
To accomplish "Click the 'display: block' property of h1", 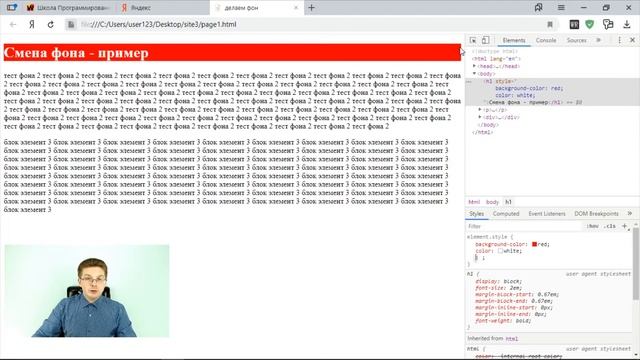I will tap(498, 281).
